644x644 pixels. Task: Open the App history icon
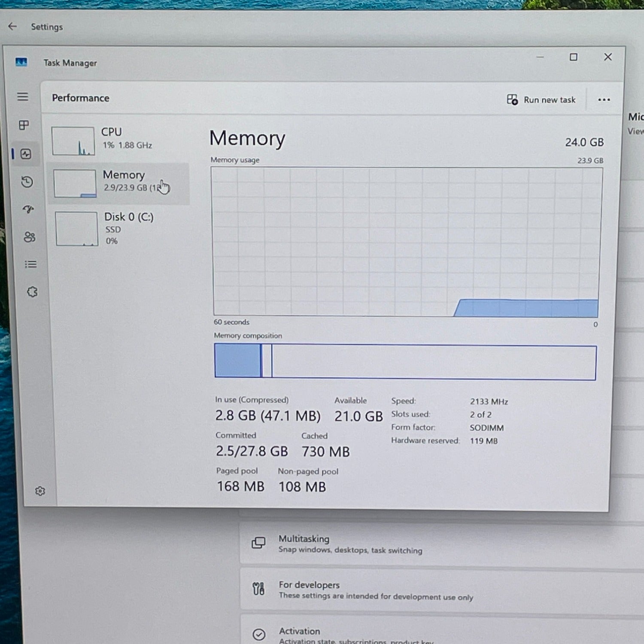tap(27, 182)
